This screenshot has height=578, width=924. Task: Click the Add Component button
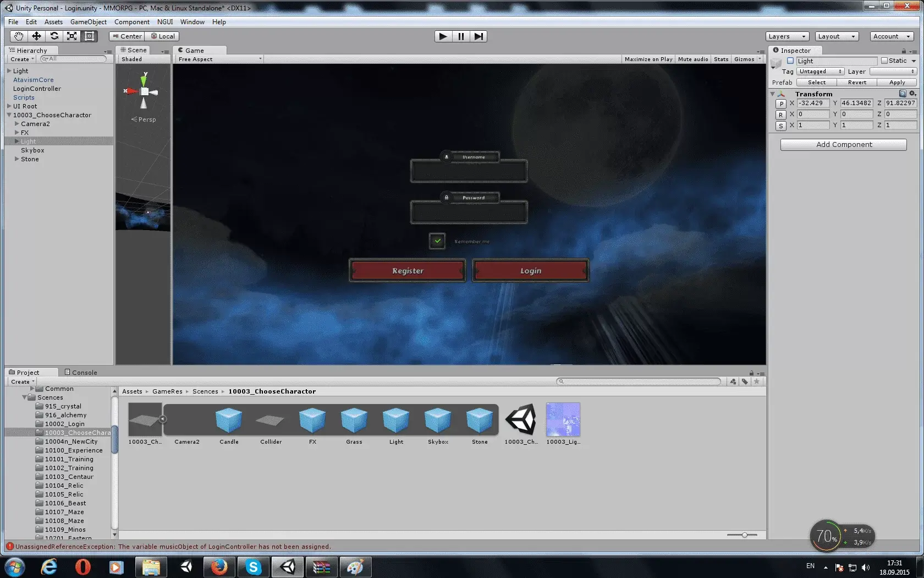[844, 145]
